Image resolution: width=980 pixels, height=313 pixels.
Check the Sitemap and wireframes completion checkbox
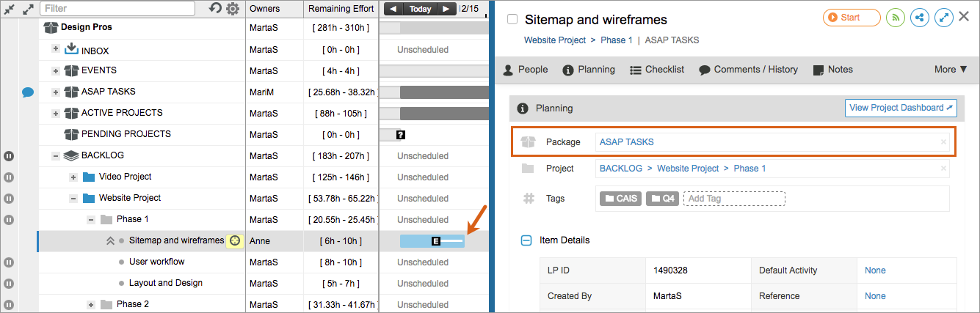[512, 20]
